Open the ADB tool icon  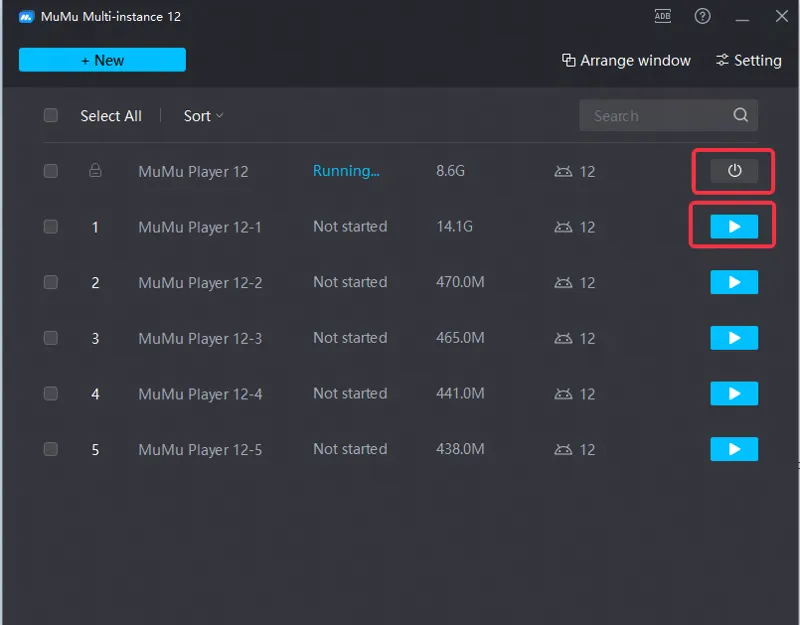662,16
